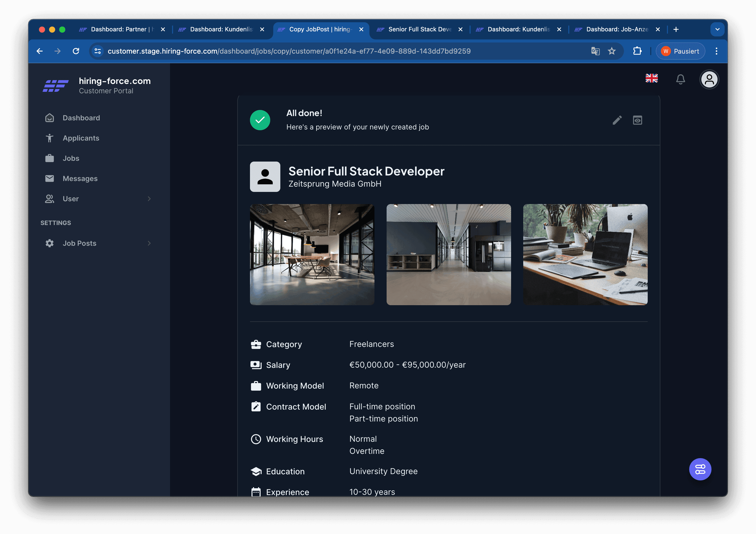The width and height of the screenshot is (756, 534).
Task: Open Messages in sidebar
Action: point(80,179)
